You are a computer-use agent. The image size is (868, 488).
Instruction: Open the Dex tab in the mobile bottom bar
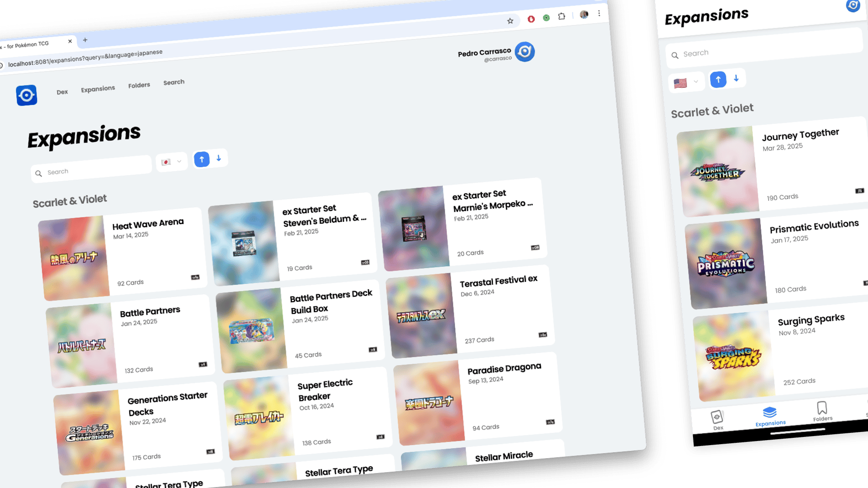pos(717,420)
